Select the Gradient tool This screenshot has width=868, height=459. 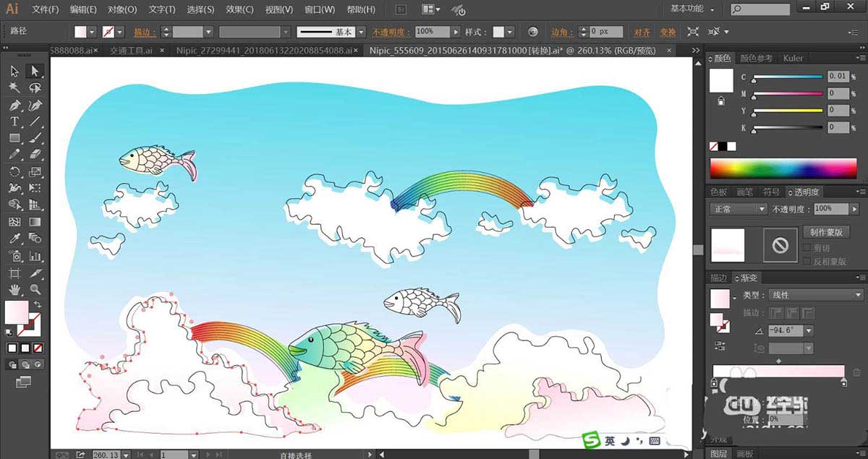pos(35,222)
